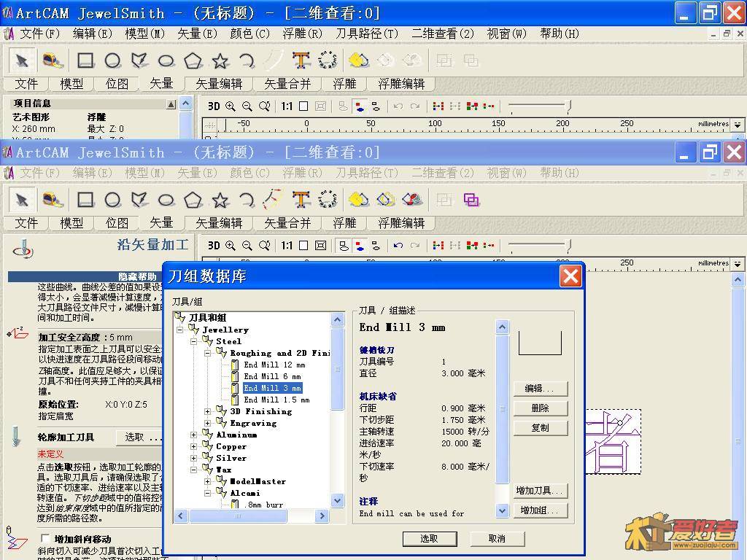Select End Mill 6 mm in tool tree
The height and width of the screenshot is (560, 747).
coord(272,376)
